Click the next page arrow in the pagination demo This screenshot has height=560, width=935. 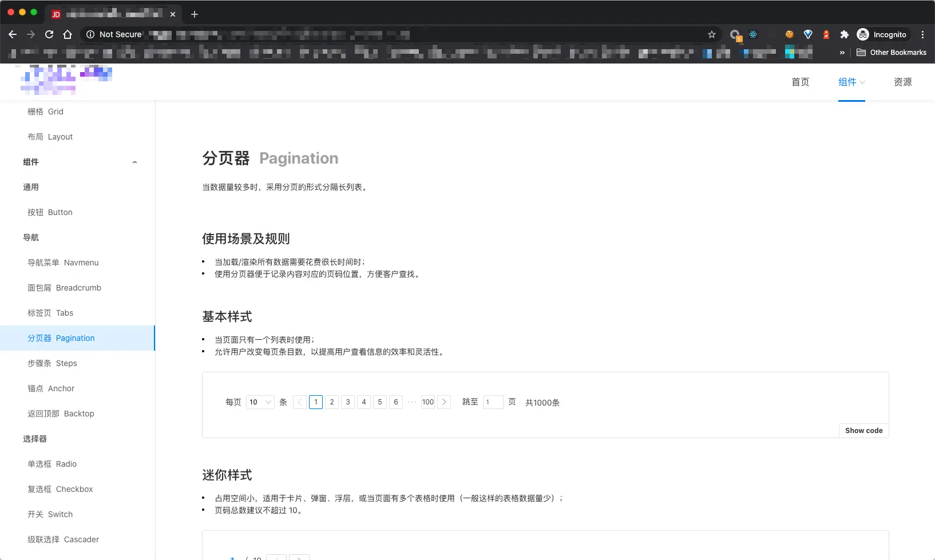tap(444, 402)
